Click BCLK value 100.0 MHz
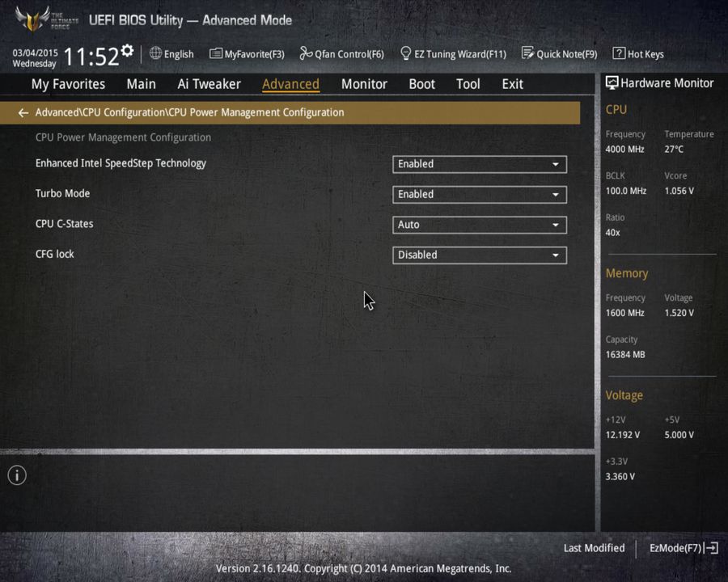728x582 pixels. point(626,191)
